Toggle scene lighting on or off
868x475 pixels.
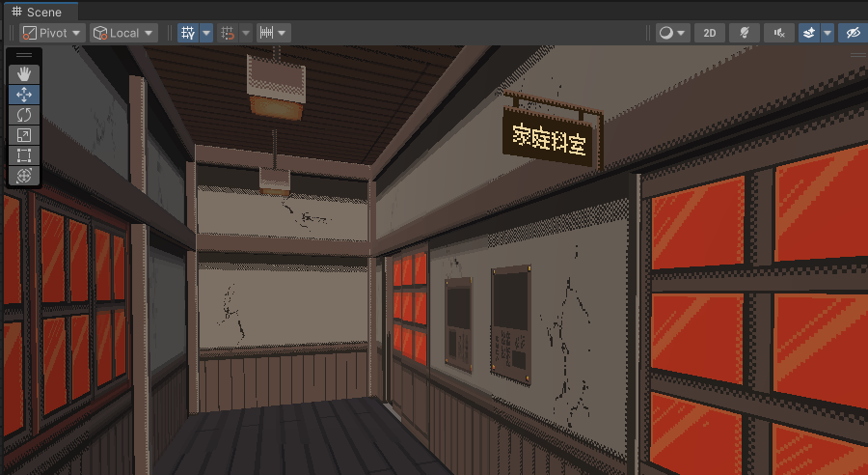[x=744, y=33]
